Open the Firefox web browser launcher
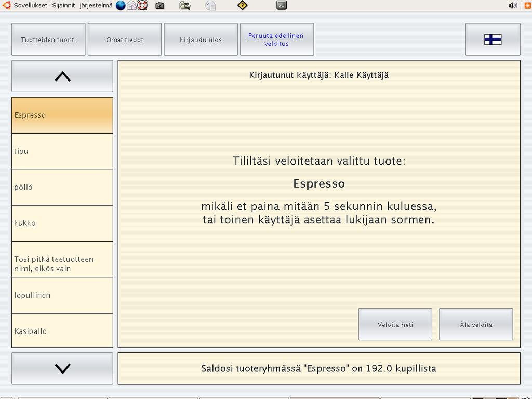Viewport: 532px width, 399px height. click(121, 5)
